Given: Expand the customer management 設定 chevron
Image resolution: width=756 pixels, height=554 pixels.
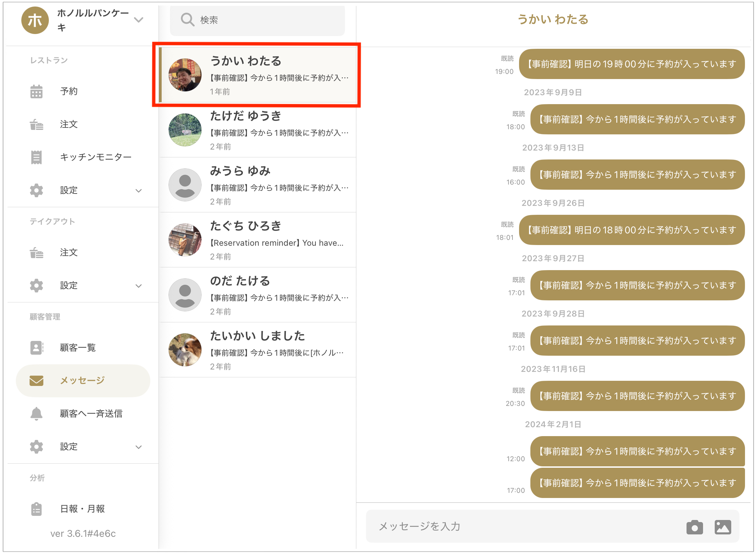Looking at the screenshot, I should coord(139,447).
